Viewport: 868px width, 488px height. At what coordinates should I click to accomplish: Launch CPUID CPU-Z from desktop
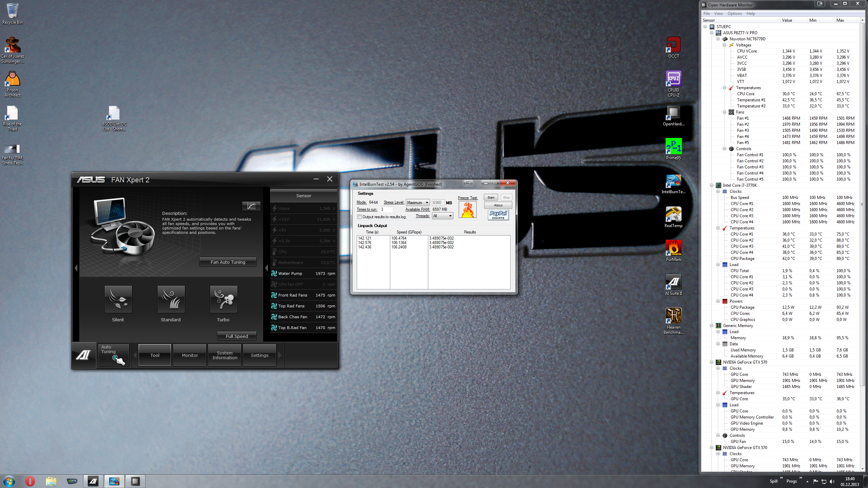(673, 84)
